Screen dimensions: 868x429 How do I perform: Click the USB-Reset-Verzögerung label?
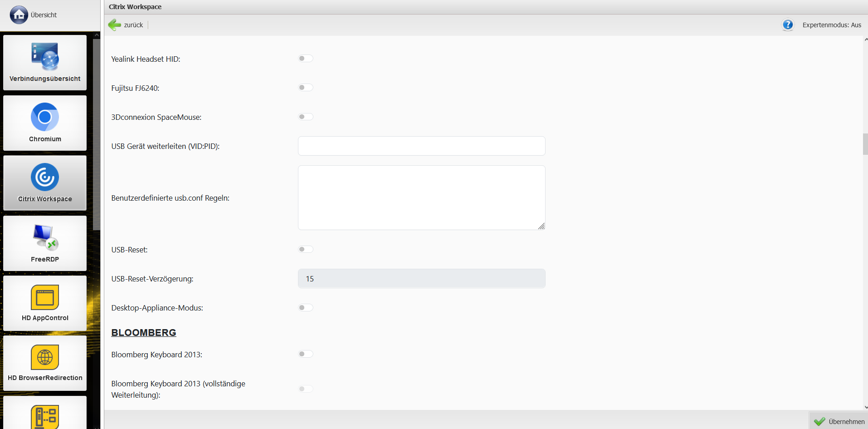152,279
